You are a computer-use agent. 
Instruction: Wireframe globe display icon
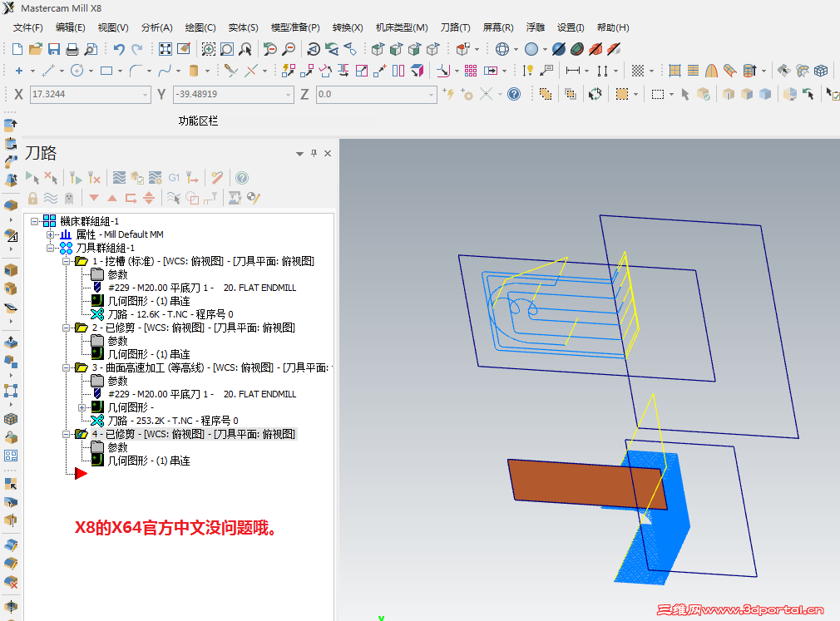(502, 49)
